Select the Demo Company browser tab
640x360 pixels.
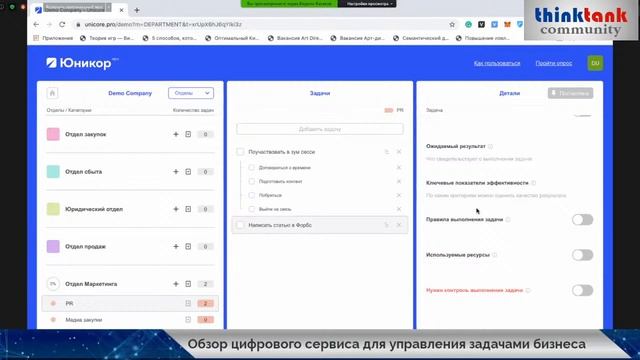click(x=80, y=9)
